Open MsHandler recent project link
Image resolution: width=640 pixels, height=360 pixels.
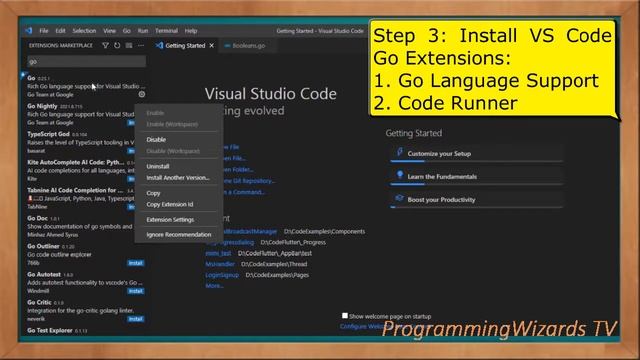tap(220, 264)
